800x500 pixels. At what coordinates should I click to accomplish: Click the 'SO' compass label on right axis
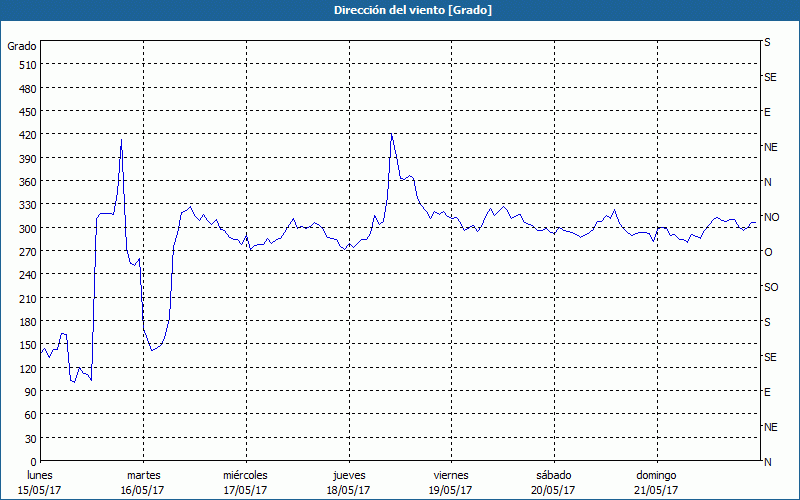(x=771, y=287)
